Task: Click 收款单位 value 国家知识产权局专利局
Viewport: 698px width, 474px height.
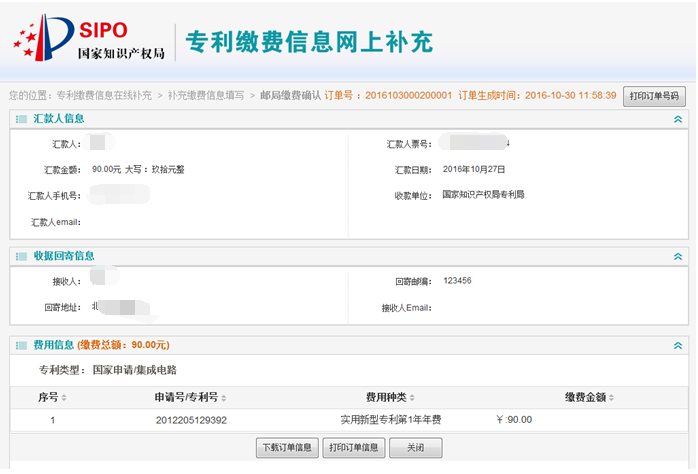Action: click(483, 194)
